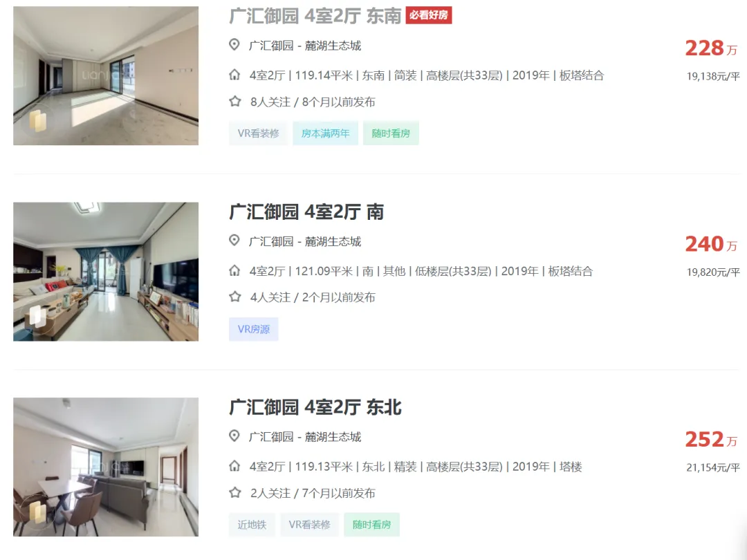Select the 房本满两年 tag
This screenshot has height=560, width=747.
(x=325, y=133)
